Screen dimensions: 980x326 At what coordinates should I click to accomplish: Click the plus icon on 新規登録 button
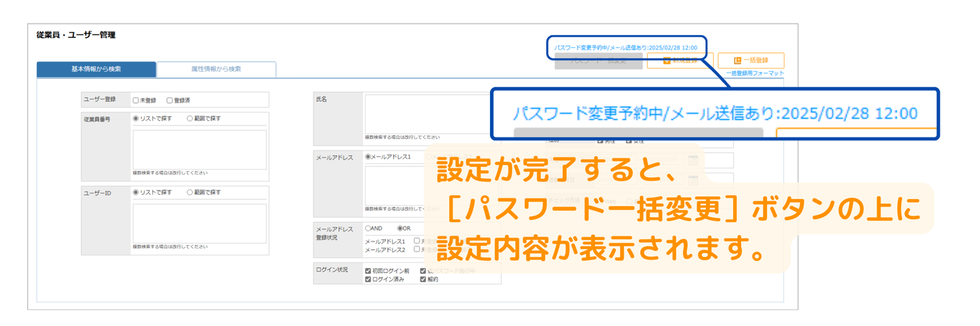tap(666, 61)
